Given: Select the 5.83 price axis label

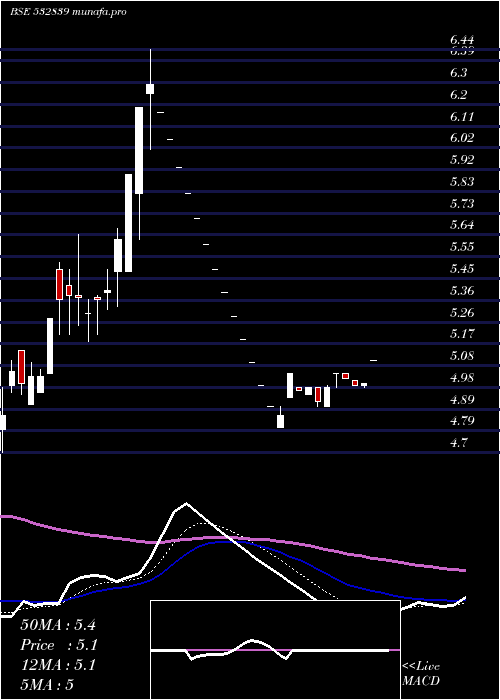Looking at the screenshot, I should tap(461, 182).
